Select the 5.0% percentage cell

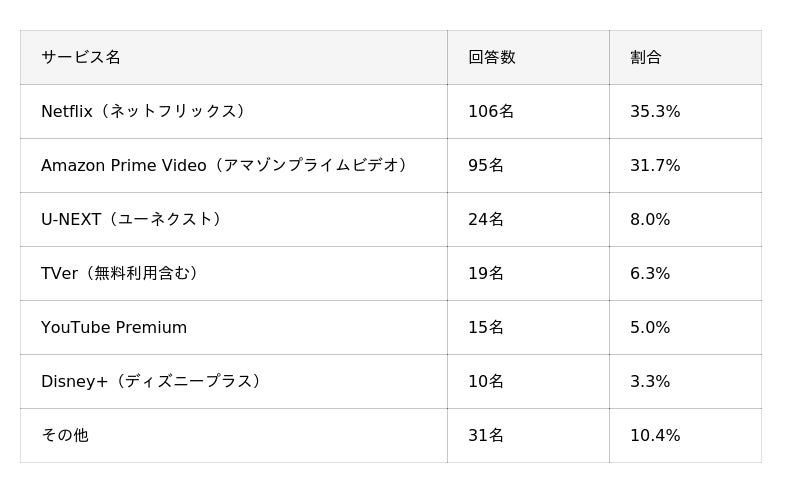coord(650,328)
